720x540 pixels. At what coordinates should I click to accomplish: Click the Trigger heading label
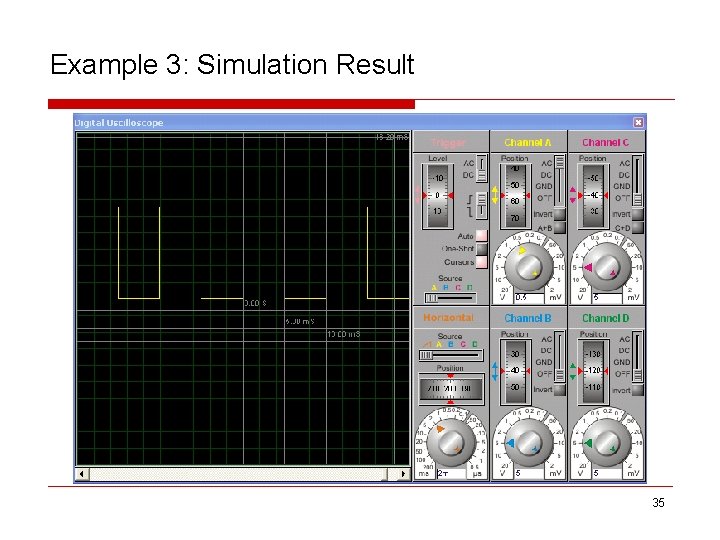[x=449, y=142]
